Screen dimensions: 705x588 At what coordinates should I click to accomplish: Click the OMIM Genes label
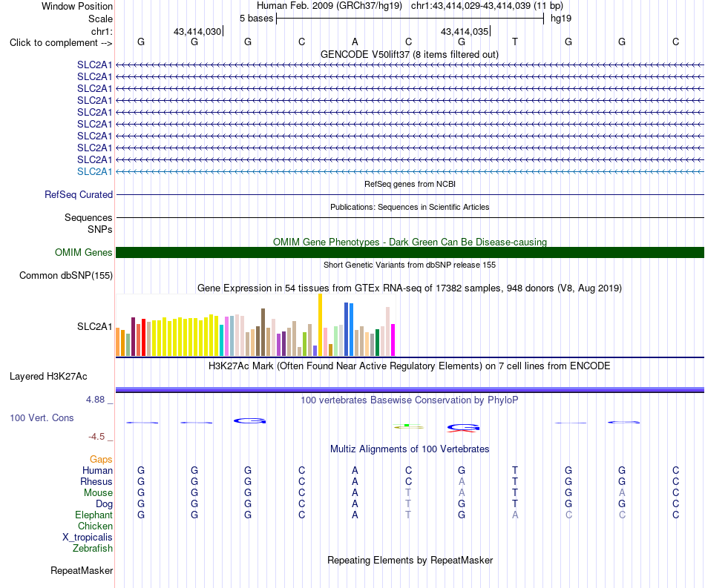pos(83,252)
